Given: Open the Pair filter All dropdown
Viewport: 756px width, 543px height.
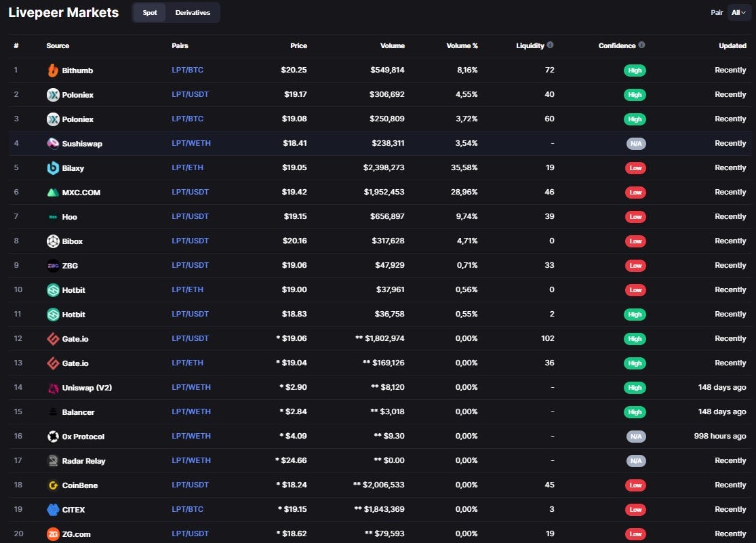Looking at the screenshot, I should click(x=738, y=12).
